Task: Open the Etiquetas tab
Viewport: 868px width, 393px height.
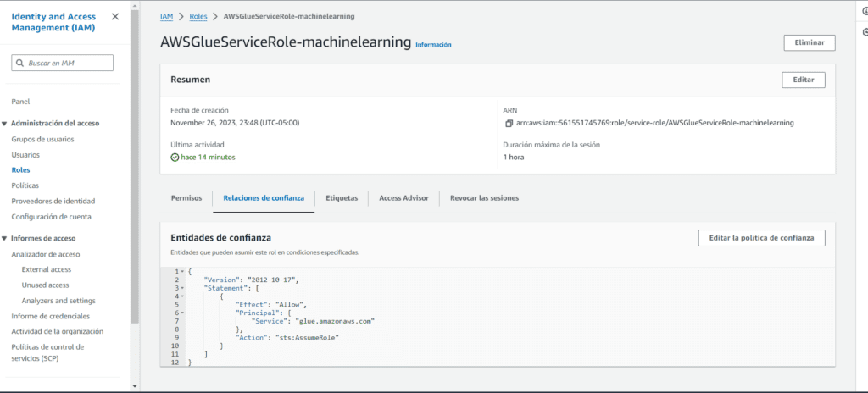Action: tap(342, 198)
